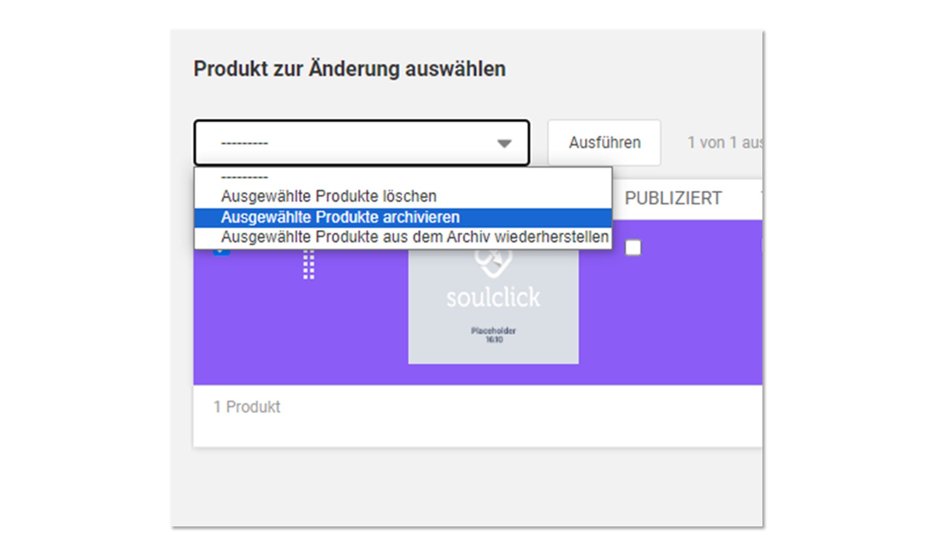Click the '1 Produkt' count label
The height and width of the screenshot is (560, 937).
tap(247, 407)
